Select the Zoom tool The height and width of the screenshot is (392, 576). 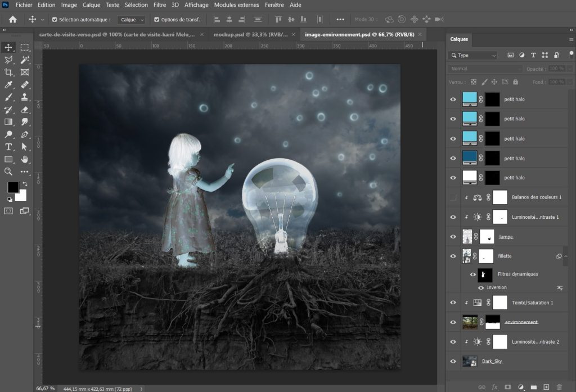[x=8, y=171]
